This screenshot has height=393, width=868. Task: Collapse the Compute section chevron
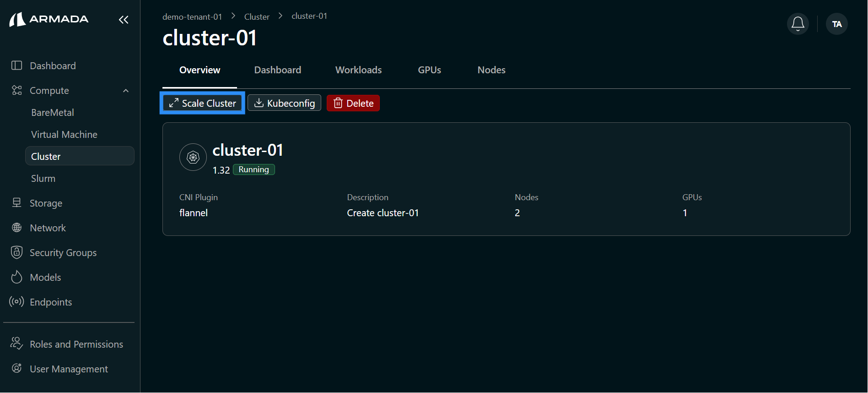(126, 91)
